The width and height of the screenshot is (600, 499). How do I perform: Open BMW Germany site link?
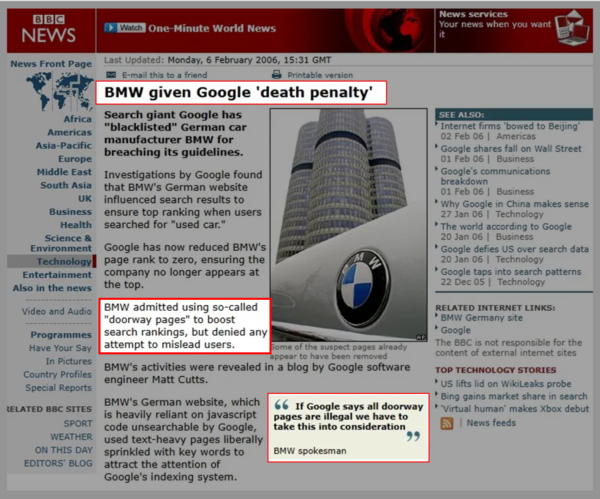coord(481,318)
